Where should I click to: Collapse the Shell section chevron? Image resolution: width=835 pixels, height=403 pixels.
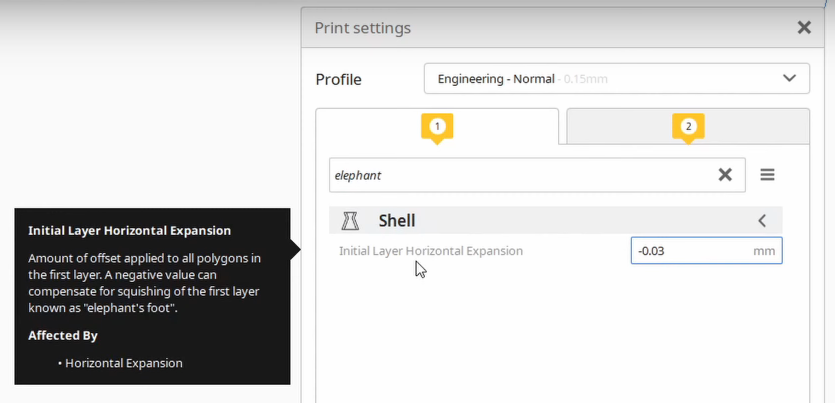coord(762,220)
